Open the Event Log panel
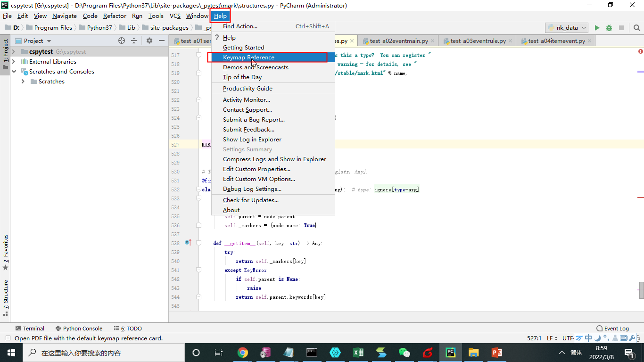 (612, 329)
